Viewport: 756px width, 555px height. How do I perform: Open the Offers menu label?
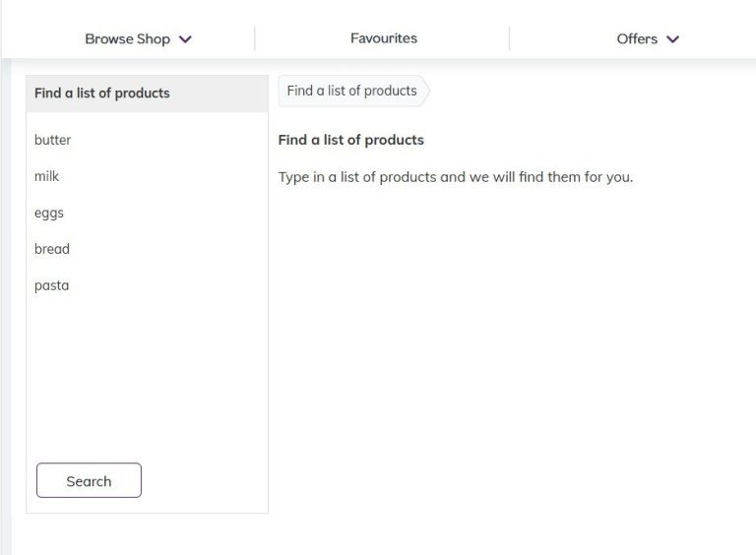coord(636,39)
